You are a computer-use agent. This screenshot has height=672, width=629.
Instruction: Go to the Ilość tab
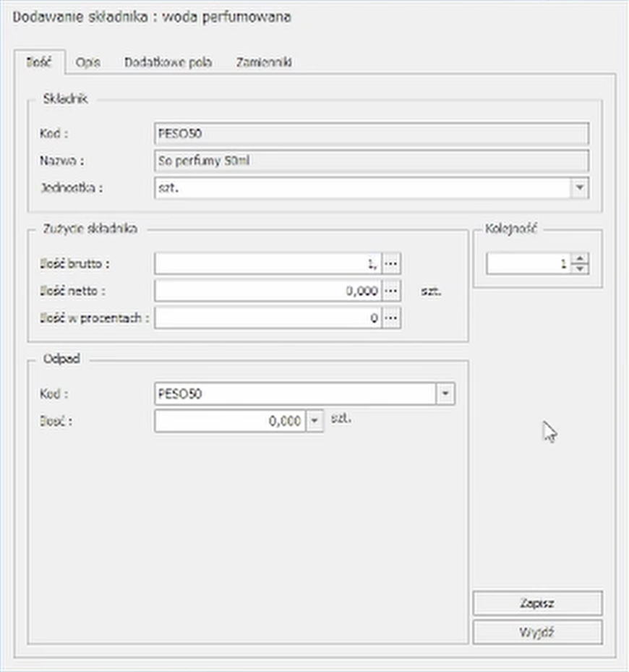point(39,63)
